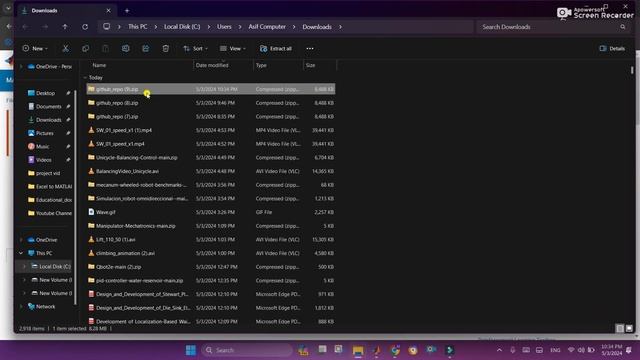This screenshot has width=640, height=360.
Task: Open the Sort dropdown
Action: pos(196,49)
